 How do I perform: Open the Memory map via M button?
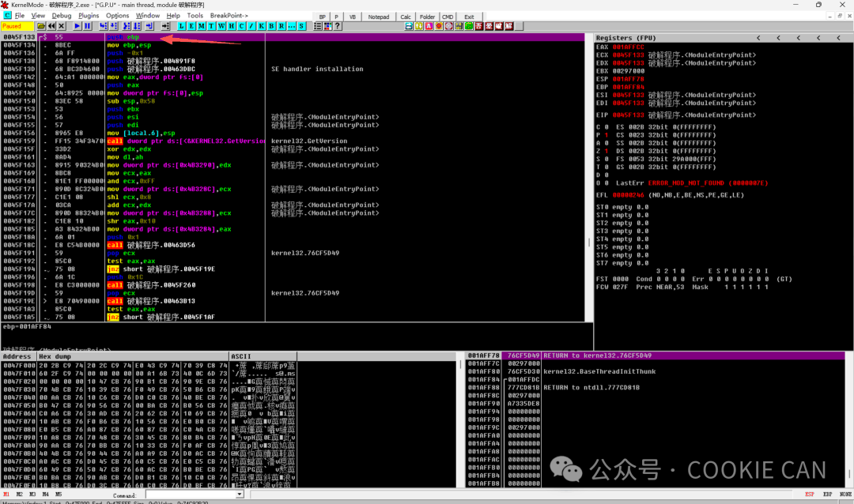(x=202, y=26)
